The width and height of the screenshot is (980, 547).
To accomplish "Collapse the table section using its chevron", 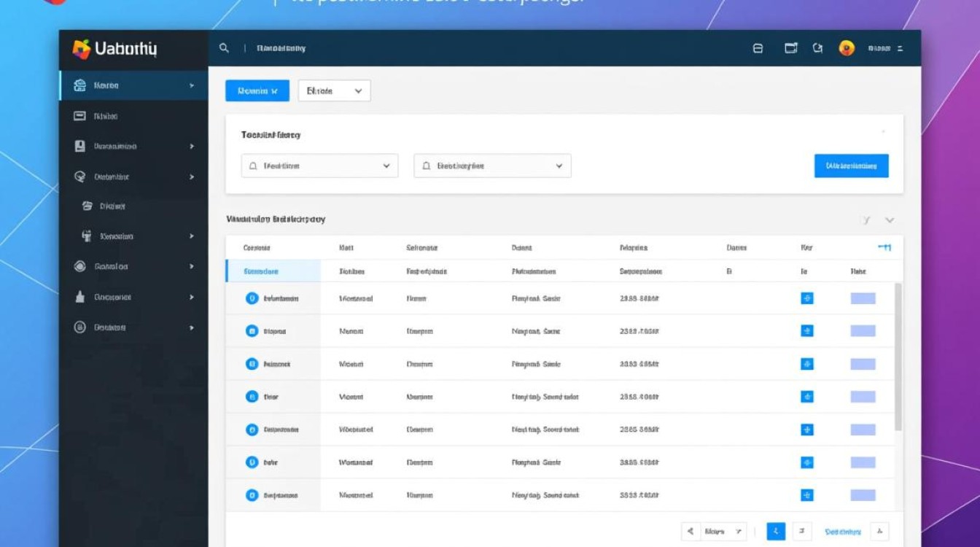I will [890, 220].
